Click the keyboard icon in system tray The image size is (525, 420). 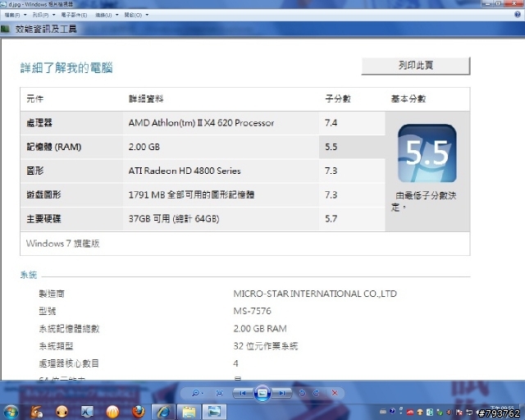point(383,412)
